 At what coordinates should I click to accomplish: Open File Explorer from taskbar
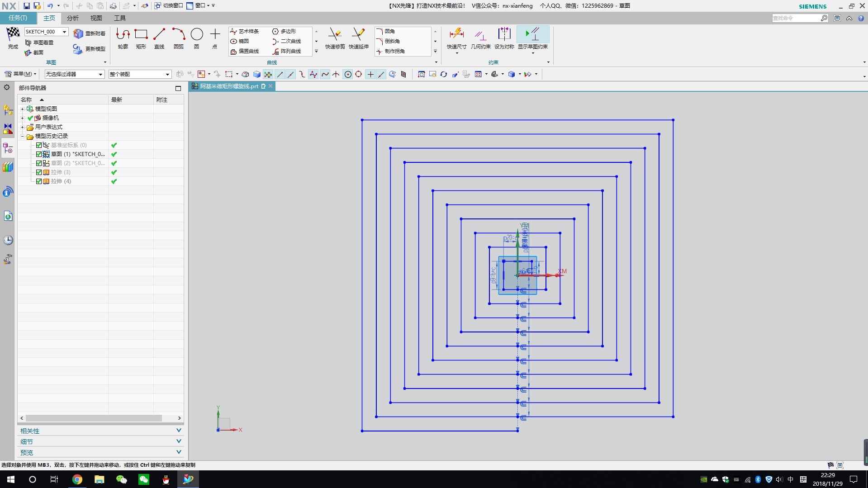coord(99,479)
